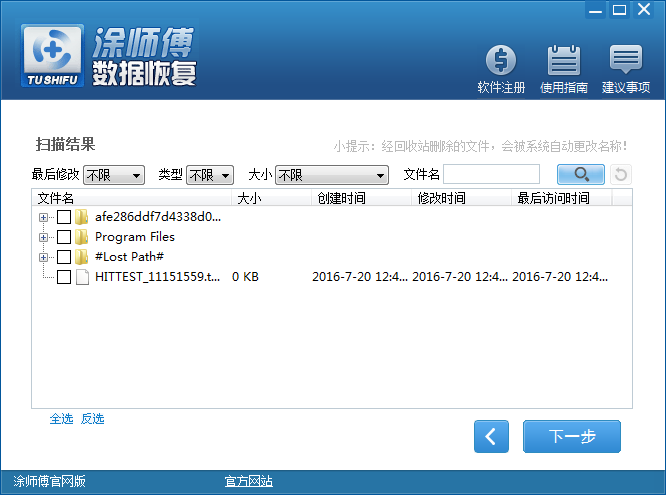The height and width of the screenshot is (495, 666).
Task: Open the 使用指南 calendar icon
Action: point(563,60)
